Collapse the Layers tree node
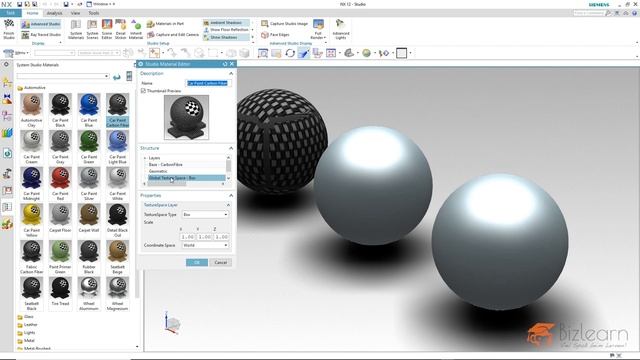640x360 pixels. click(x=144, y=158)
